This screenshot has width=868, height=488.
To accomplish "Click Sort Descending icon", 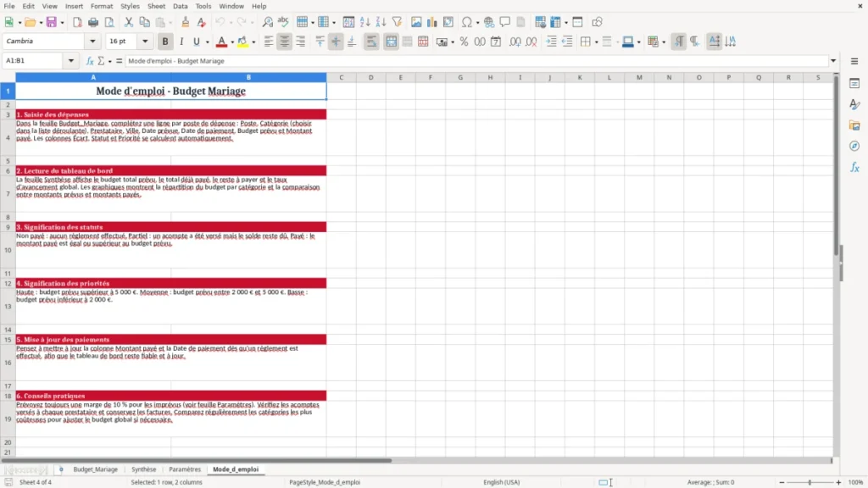I will pyautogui.click(x=381, y=22).
